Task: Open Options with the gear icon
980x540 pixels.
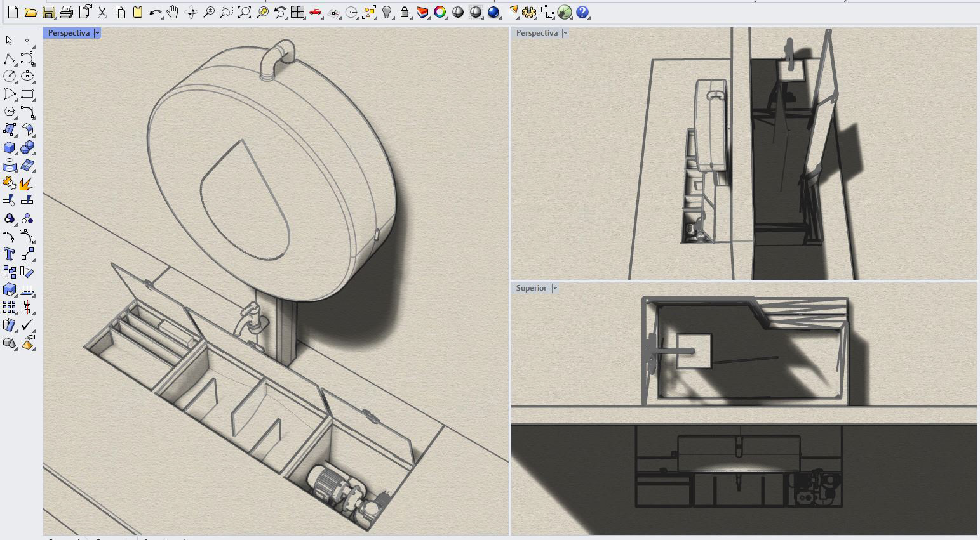Action: (529, 12)
